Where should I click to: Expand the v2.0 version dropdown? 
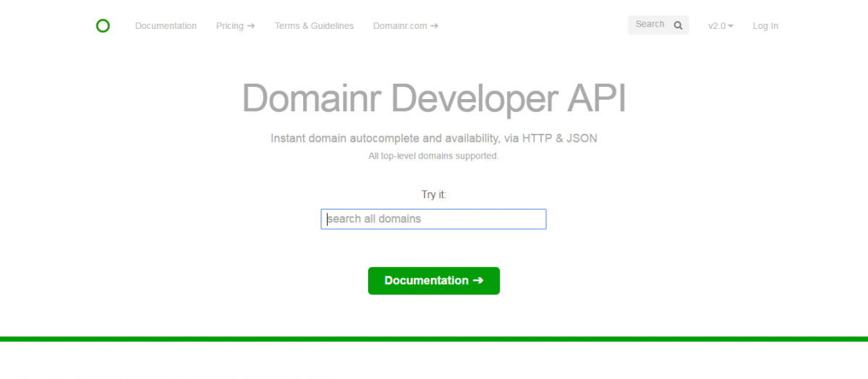pos(720,26)
